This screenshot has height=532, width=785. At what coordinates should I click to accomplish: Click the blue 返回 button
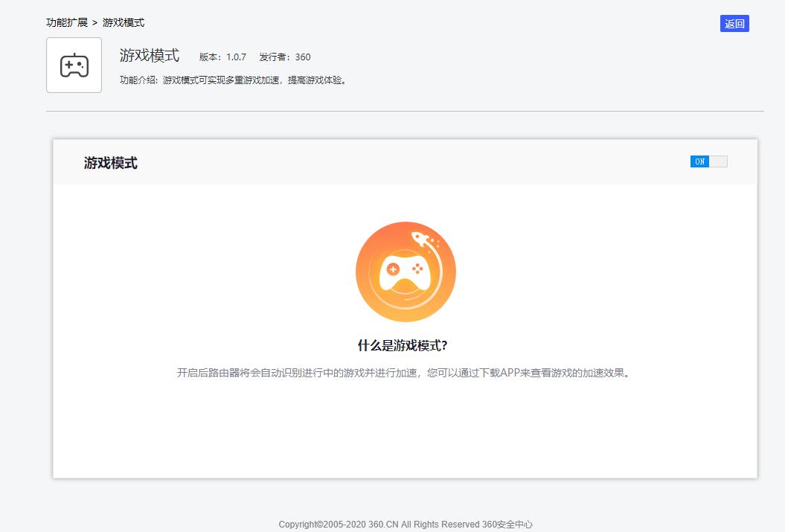(x=734, y=23)
